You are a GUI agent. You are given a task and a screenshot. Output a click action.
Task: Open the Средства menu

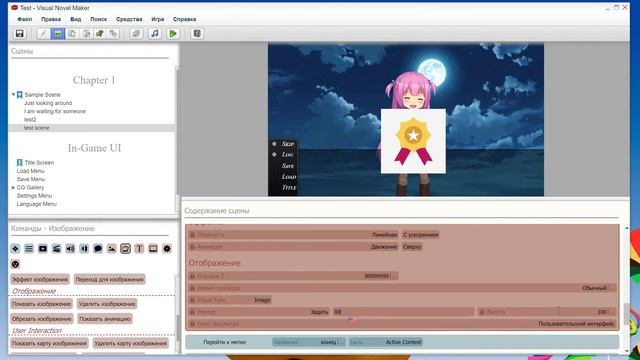(x=129, y=19)
